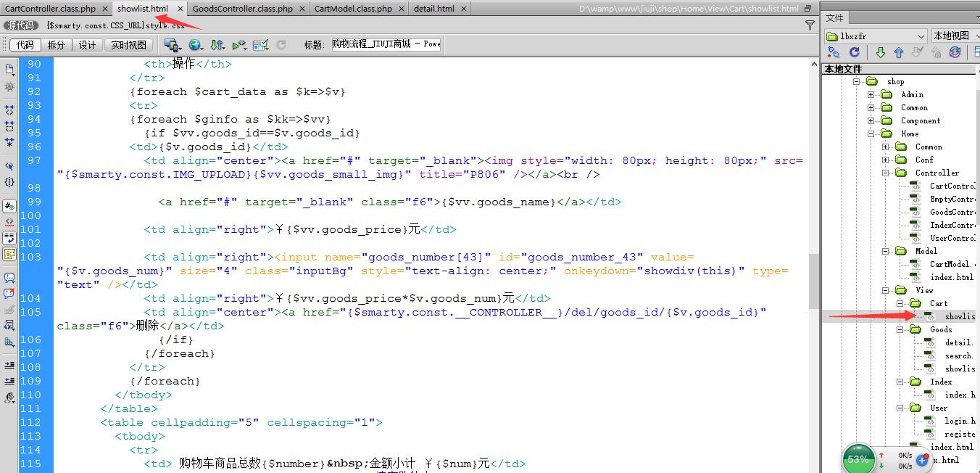This screenshot has height=473, width=980.
Task: Check browser compatibility icon
Action: click(x=261, y=44)
